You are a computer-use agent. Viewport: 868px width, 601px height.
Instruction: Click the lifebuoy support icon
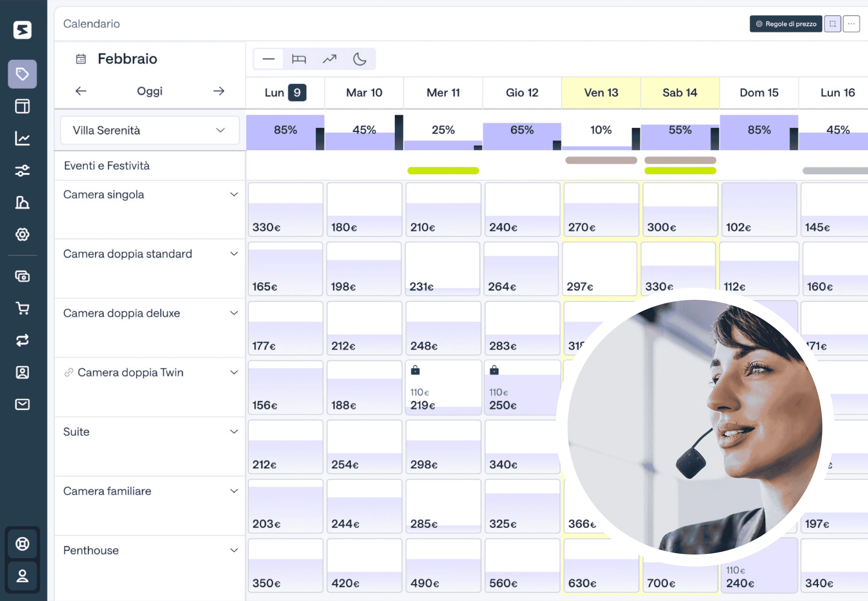coord(22,543)
